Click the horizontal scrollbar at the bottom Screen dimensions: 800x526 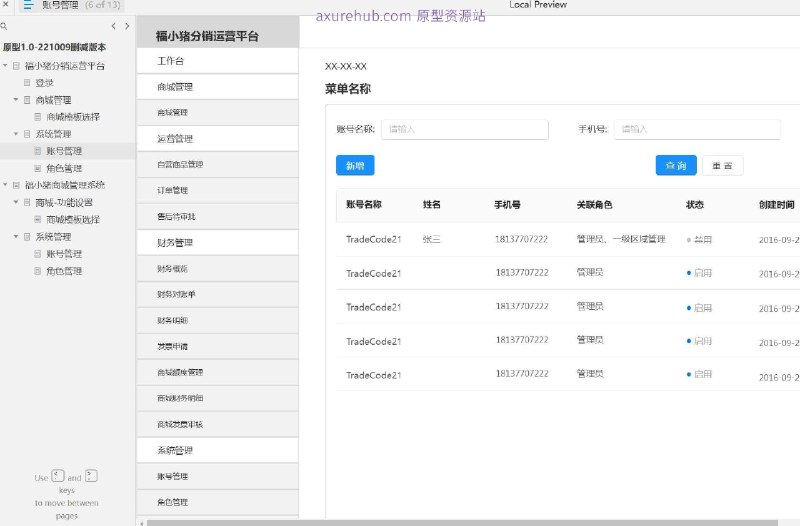point(462,523)
